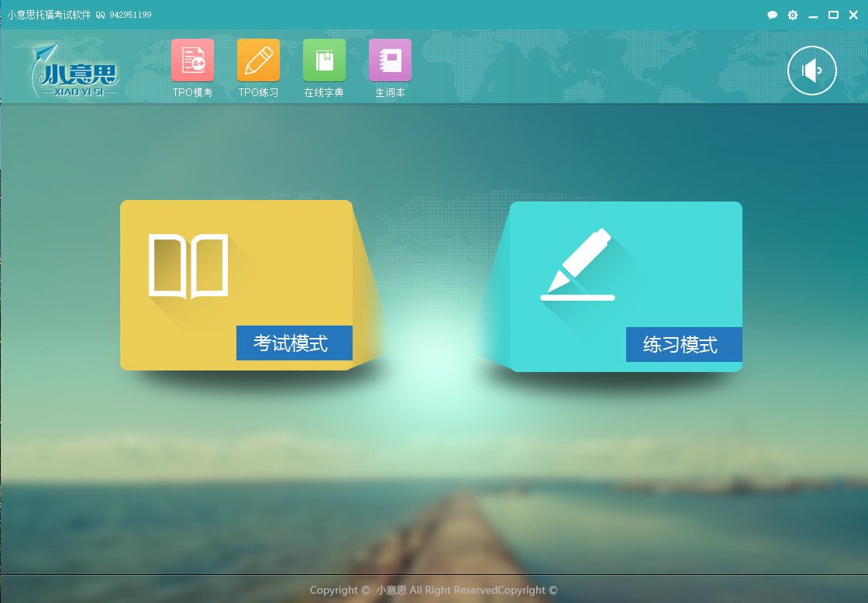Click the pen icon on teal card

tap(577, 264)
